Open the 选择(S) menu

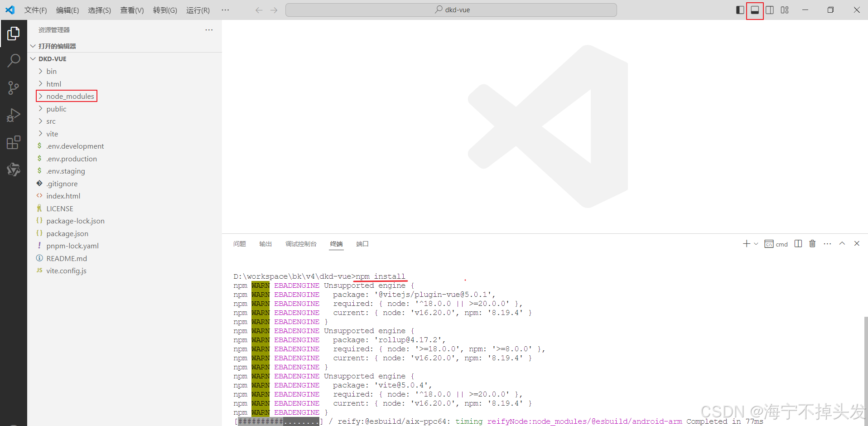click(x=100, y=10)
